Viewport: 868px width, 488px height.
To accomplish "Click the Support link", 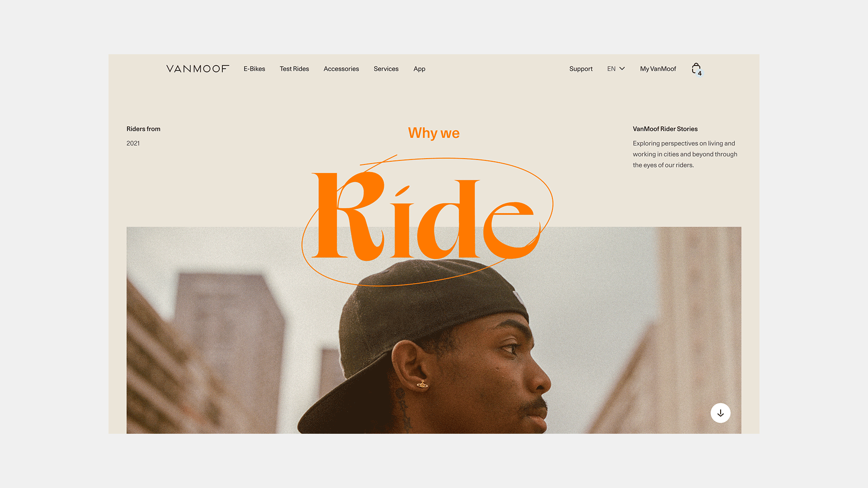I will [x=581, y=69].
